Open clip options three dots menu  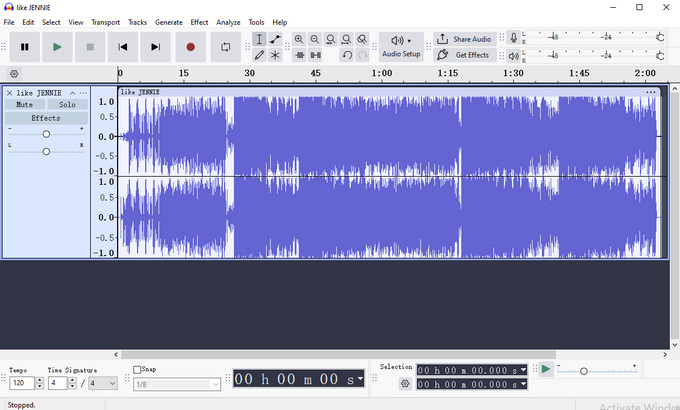(x=651, y=92)
